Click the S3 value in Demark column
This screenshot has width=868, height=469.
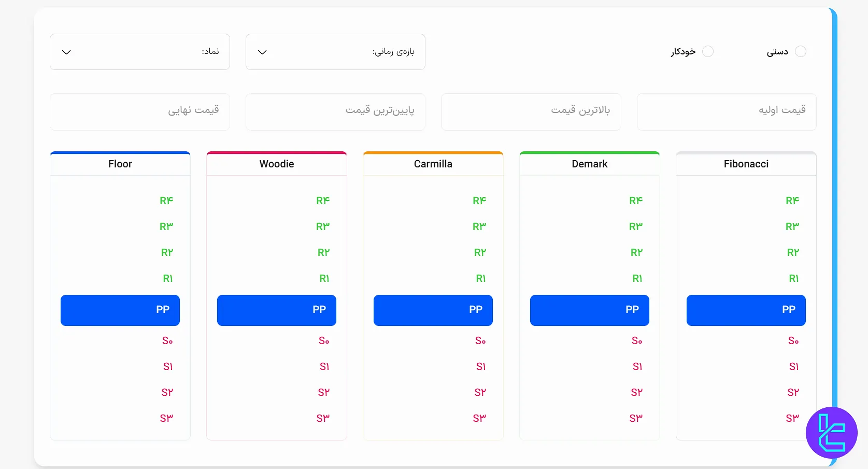[636, 418]
